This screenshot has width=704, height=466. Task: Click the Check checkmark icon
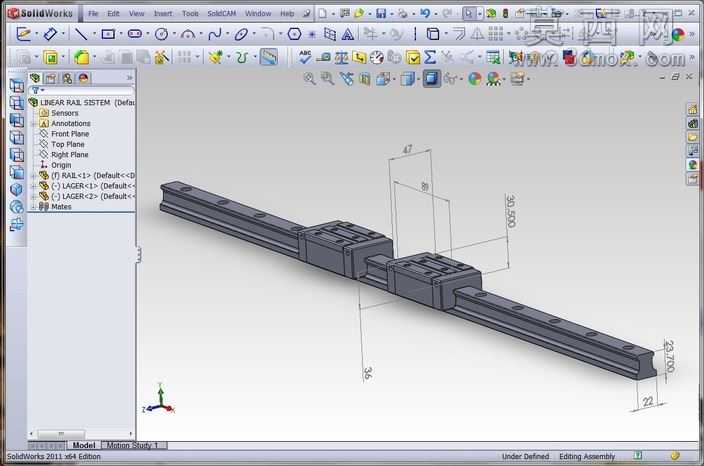(x=413, y=57)
